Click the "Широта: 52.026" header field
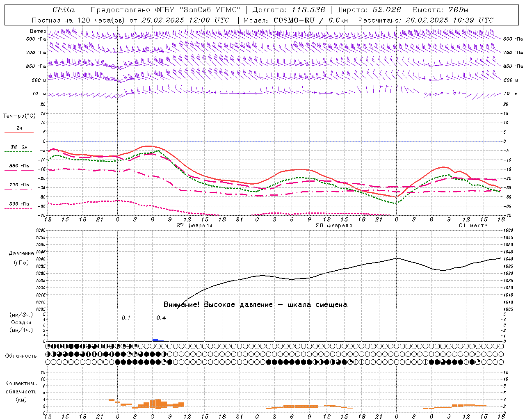 (x=368, y=10)
